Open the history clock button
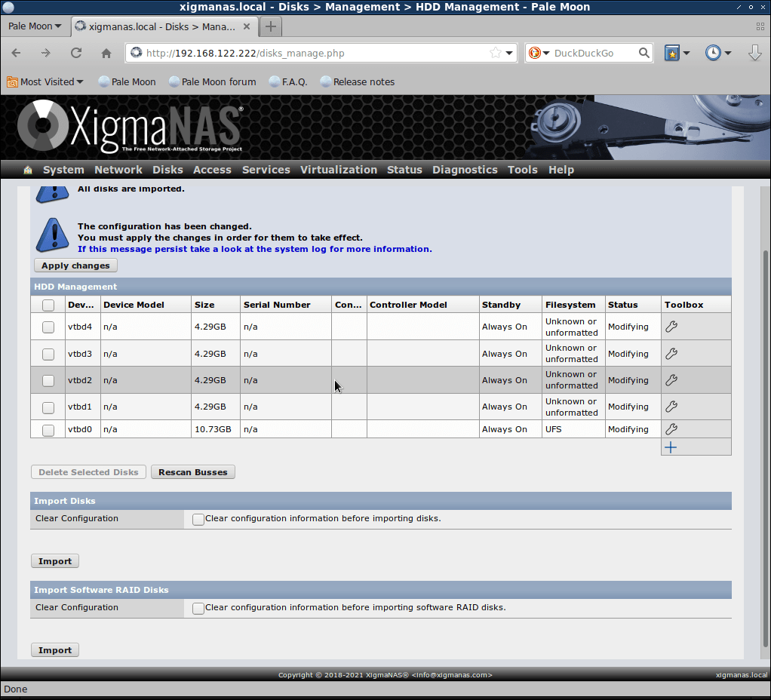 click(713, 53)
